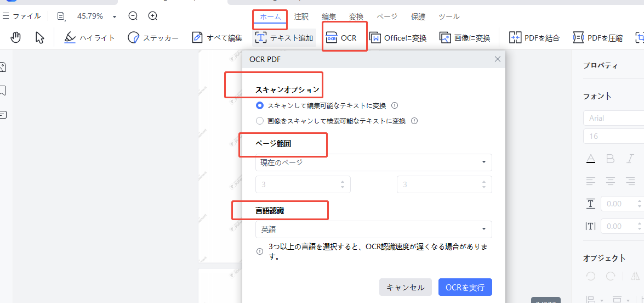Image resolution: width=644 pixels, height=303 pixels.
Task: Rotate object clockwise icon
Action: 611,276
